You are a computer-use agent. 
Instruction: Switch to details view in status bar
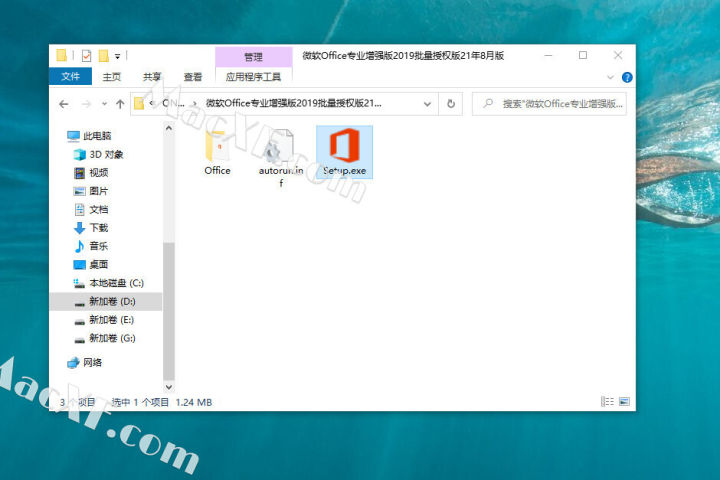607,402
